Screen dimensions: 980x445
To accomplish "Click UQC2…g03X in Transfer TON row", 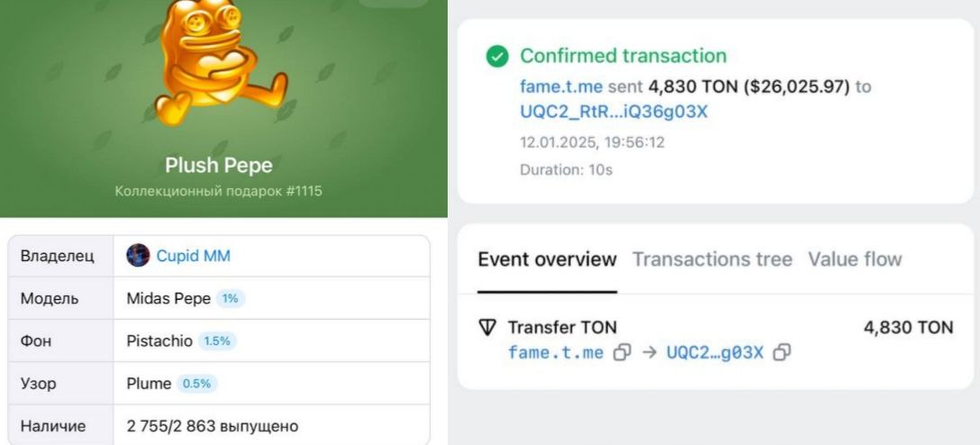I will pyautogui.click(x=714, y=352).
